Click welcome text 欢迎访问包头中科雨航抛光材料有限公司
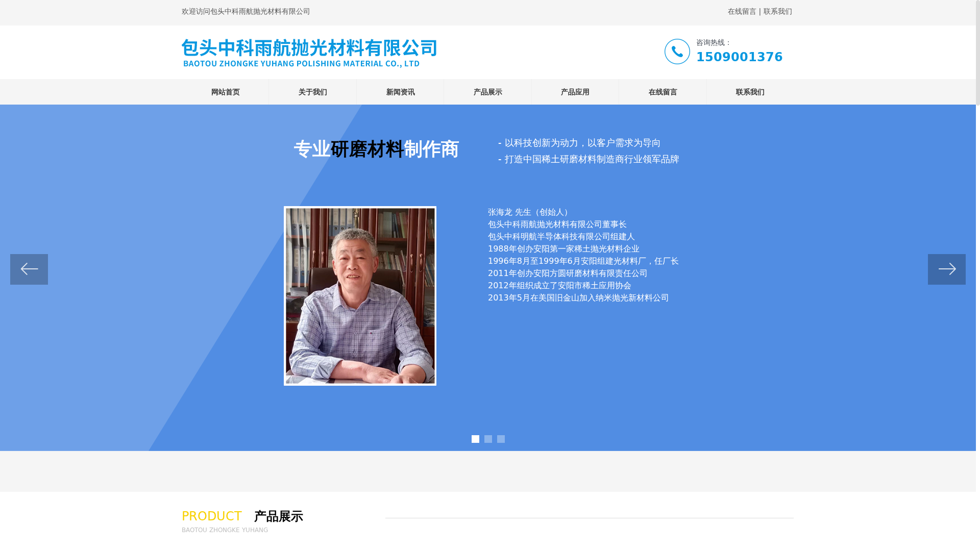Image resolution: width=980 pixels, height=551 pixels. pyautogui.click(x=246, y=11)
